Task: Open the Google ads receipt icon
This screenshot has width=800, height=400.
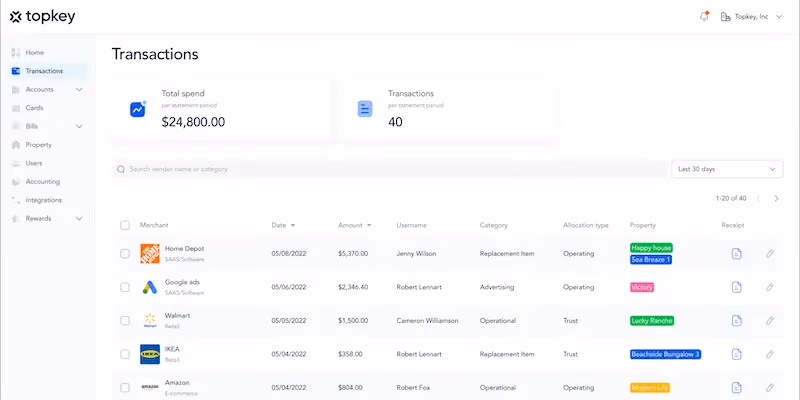Action: (x=736, y=287)
